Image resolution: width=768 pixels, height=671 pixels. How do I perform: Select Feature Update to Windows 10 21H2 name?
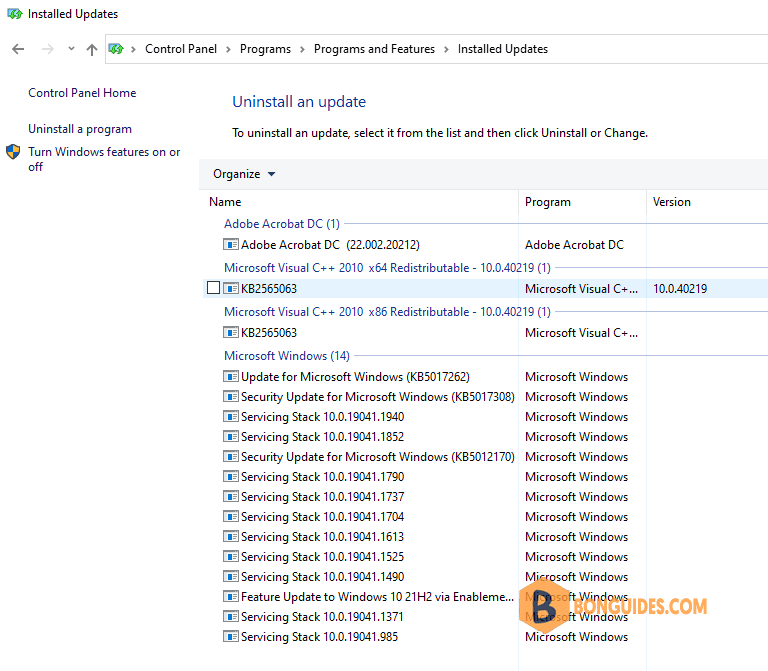[x=377, y=597]
